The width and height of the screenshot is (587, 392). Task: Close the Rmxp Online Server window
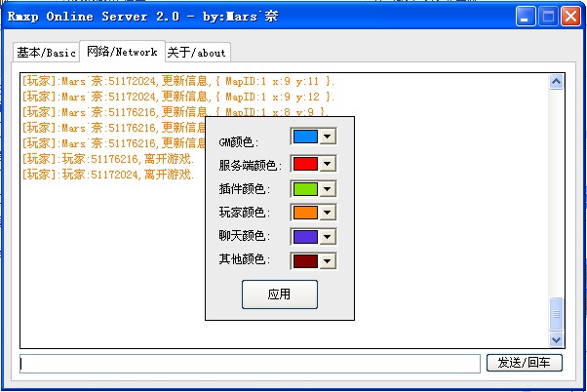tap(570, 17)
